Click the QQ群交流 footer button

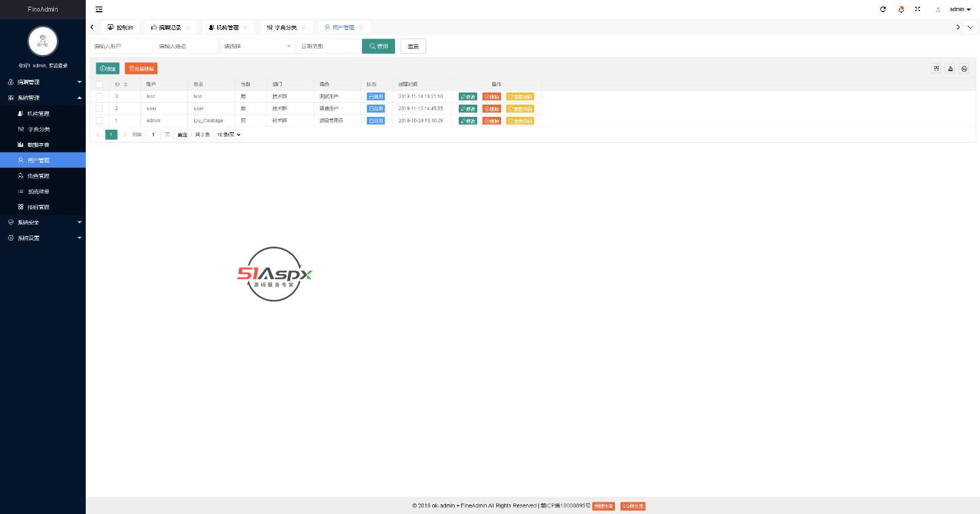(x=633, y=507)
